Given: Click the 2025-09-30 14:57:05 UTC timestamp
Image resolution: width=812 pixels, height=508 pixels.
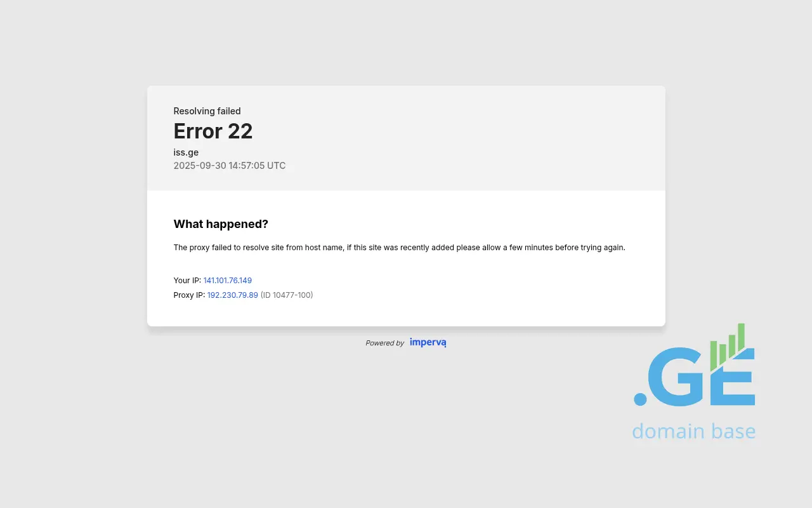Looking at the screenshot, I should [x=229, y=166].
